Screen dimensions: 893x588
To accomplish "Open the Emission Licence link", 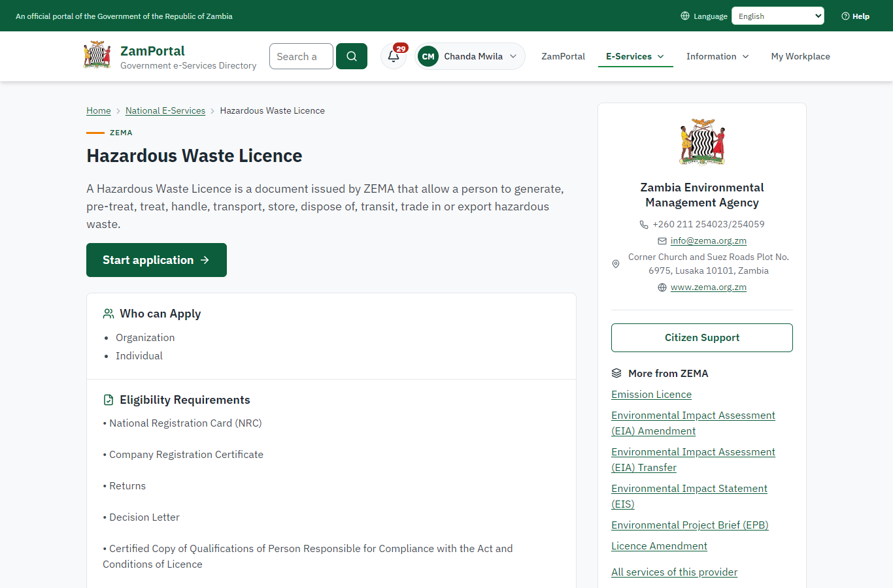I will (x=652, y=395).
